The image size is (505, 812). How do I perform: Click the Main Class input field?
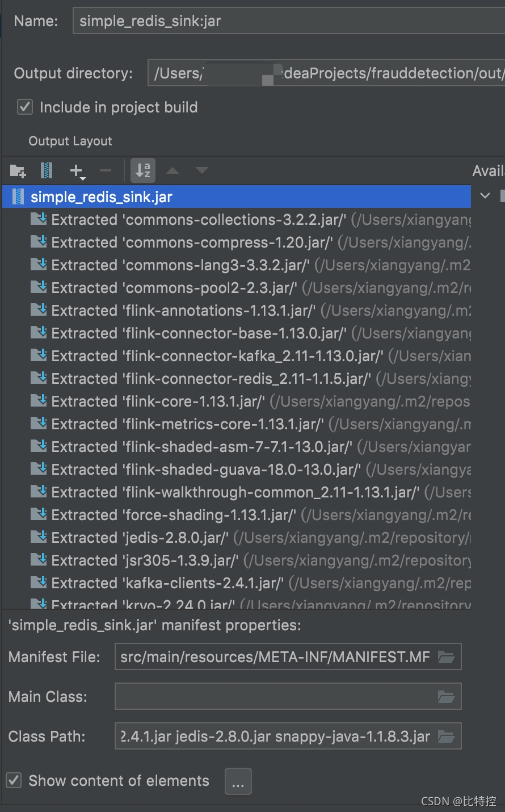point(288,697)
